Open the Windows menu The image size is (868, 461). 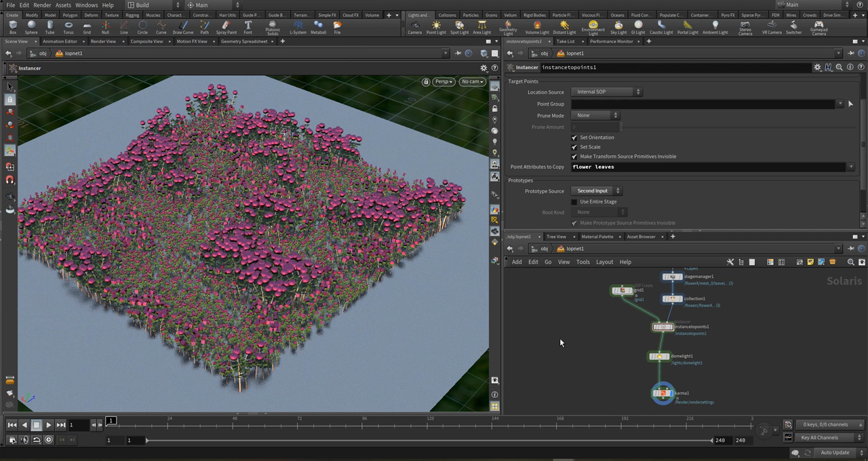tap(86, 5)
